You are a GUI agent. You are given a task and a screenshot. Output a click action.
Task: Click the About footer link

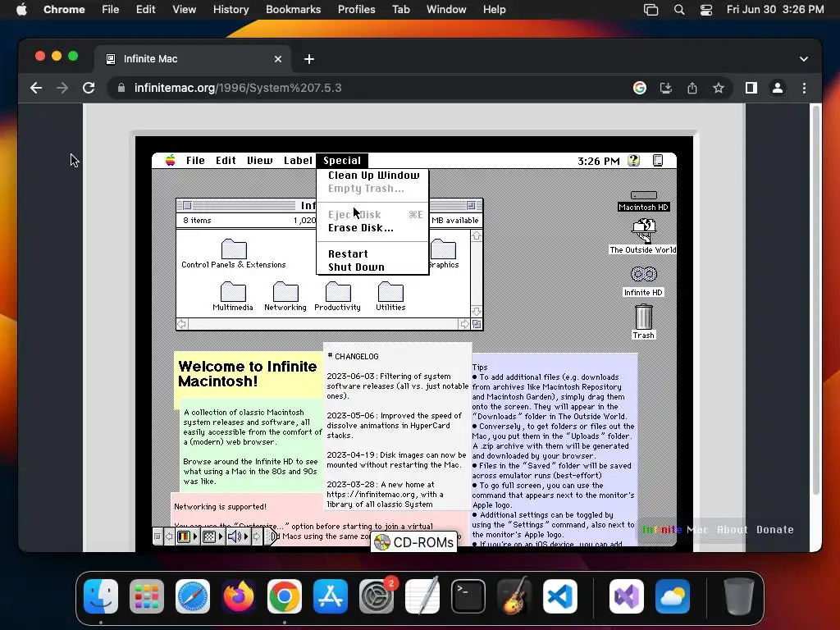coord(732,529)
